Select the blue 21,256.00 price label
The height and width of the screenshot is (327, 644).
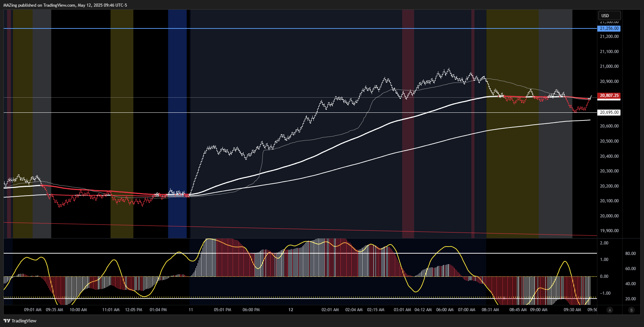(x=609, y=28)
